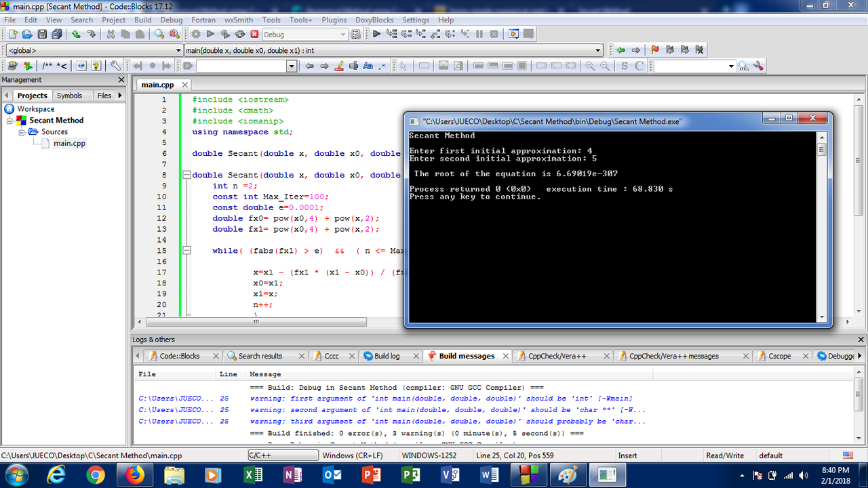868x488 pixels.
Task: Open the wxSmith menu
Action: point(239,20)
